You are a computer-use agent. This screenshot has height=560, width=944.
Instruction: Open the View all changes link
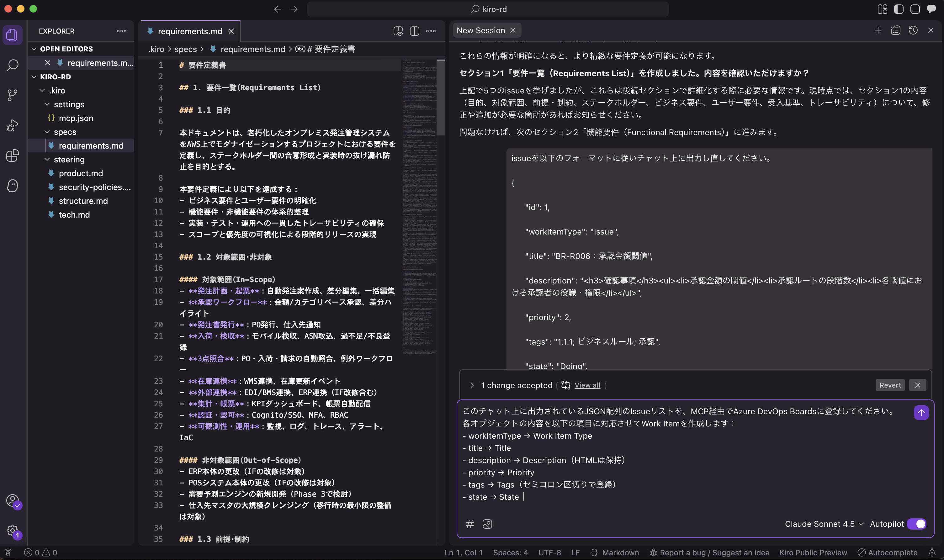(x=587, y=385)
